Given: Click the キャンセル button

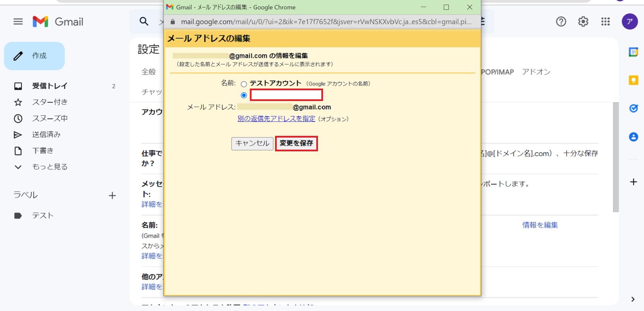Looking at the screenshot, I should (252, 143).
